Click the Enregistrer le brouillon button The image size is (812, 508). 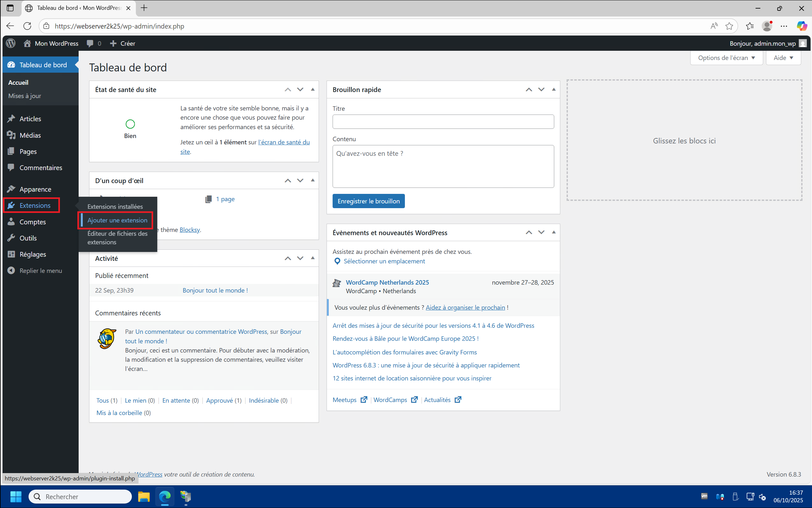point(368,201)
